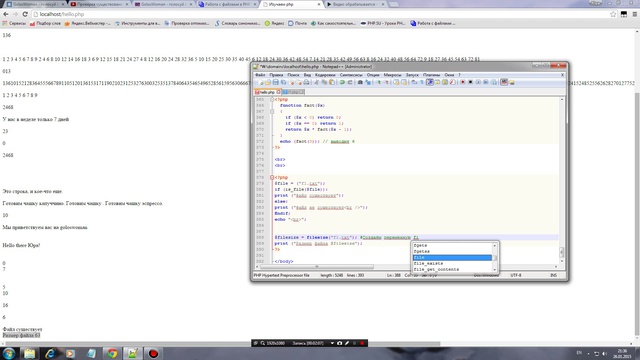Open the Макросы menu in Notepad++
640x360 pixels.
pos(392,75)
